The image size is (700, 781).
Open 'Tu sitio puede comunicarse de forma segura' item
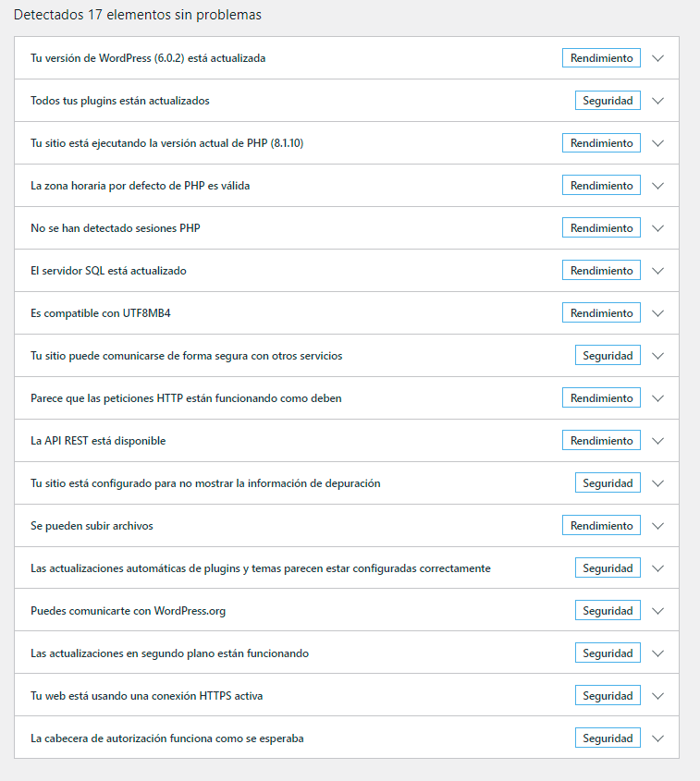(187, 356)
